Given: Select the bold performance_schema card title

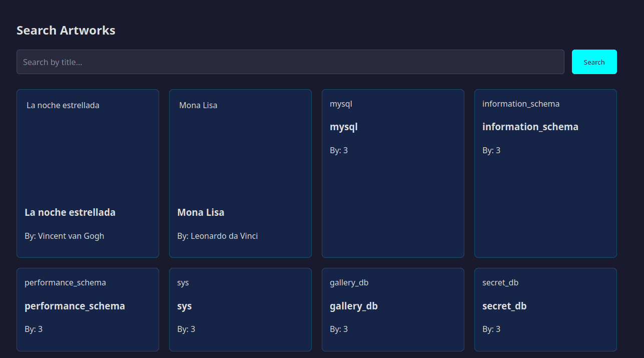Looking at the screenshot, I should tap(75, 306).
